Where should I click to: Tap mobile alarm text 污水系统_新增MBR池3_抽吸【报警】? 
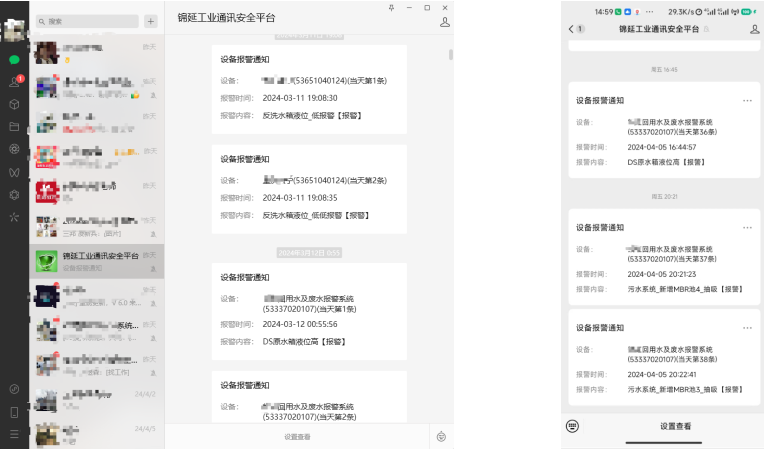point(685,390)
